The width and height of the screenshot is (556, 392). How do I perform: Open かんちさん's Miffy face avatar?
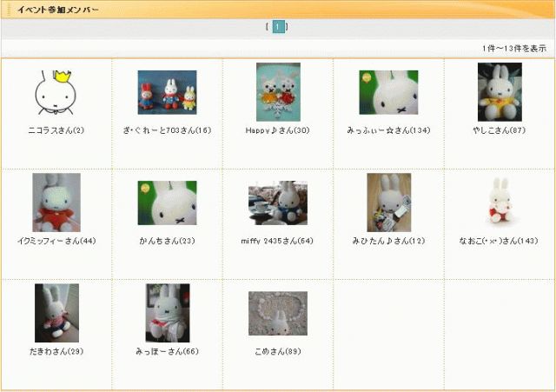tap(167, 203)
